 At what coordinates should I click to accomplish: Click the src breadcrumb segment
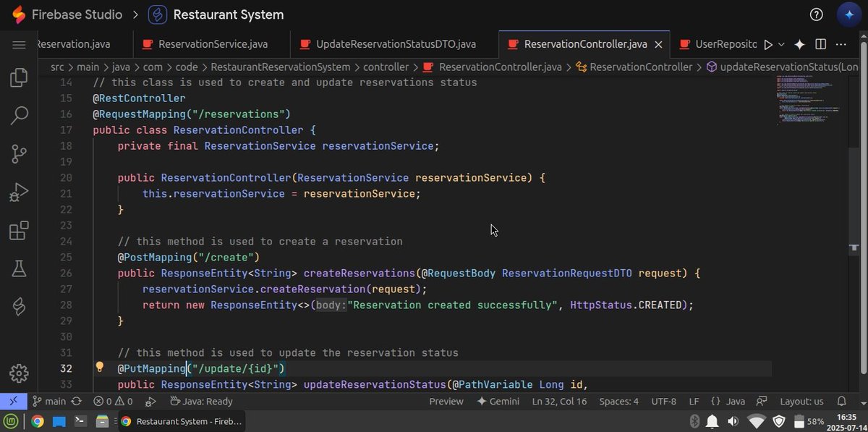tap(57, 67)
